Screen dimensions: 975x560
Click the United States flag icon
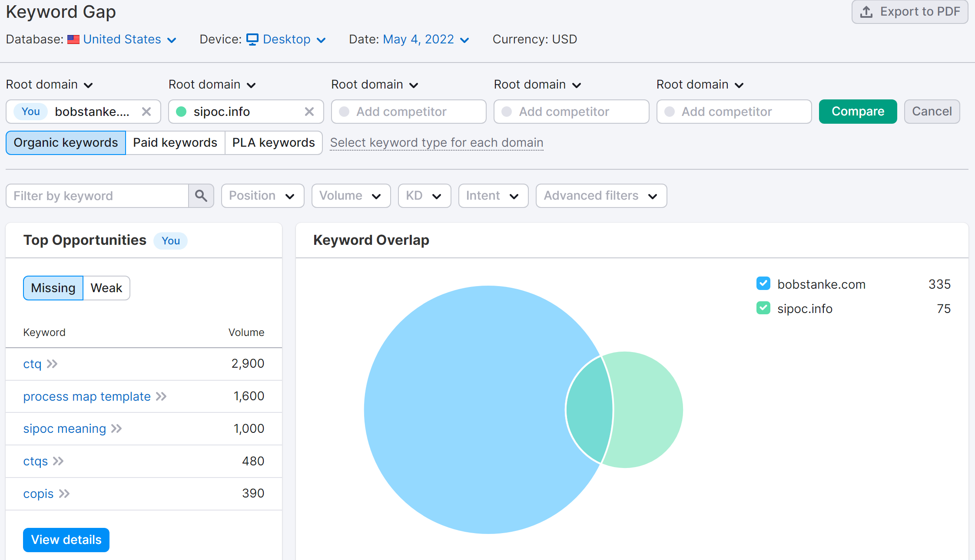click(x=73, y=40)
